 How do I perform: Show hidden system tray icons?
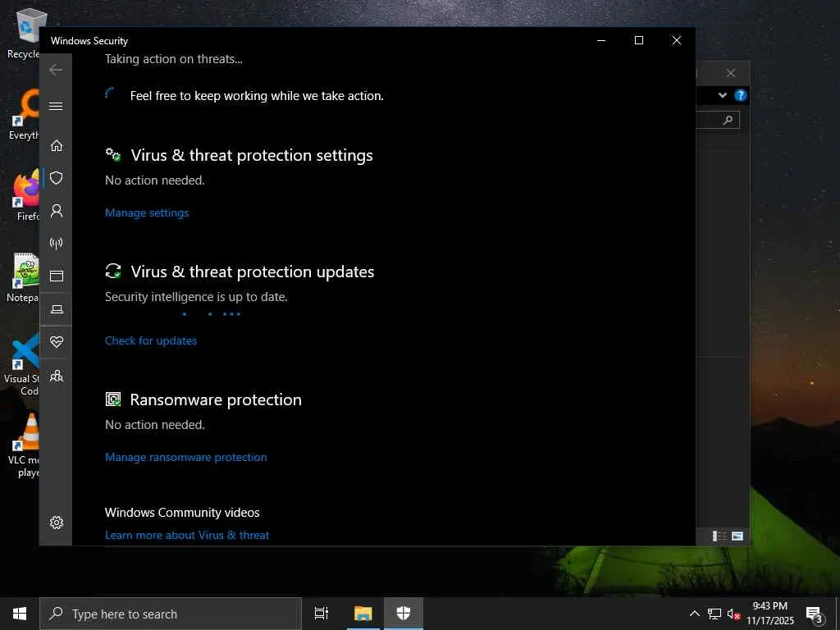(x=694, y=614)
